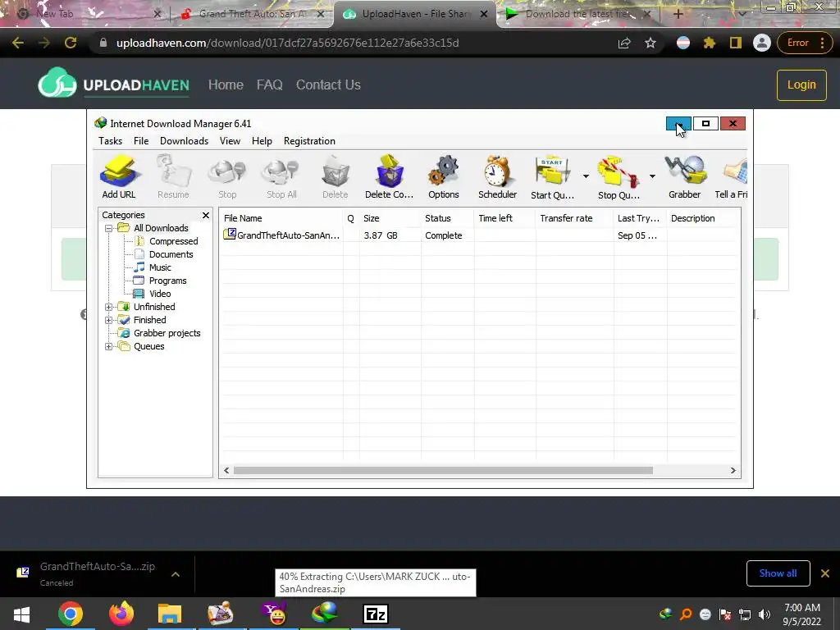Viewport: 840px width, 630px height.
Task: Click horizontal scrollbar left arrow
Action: [226, 470]
